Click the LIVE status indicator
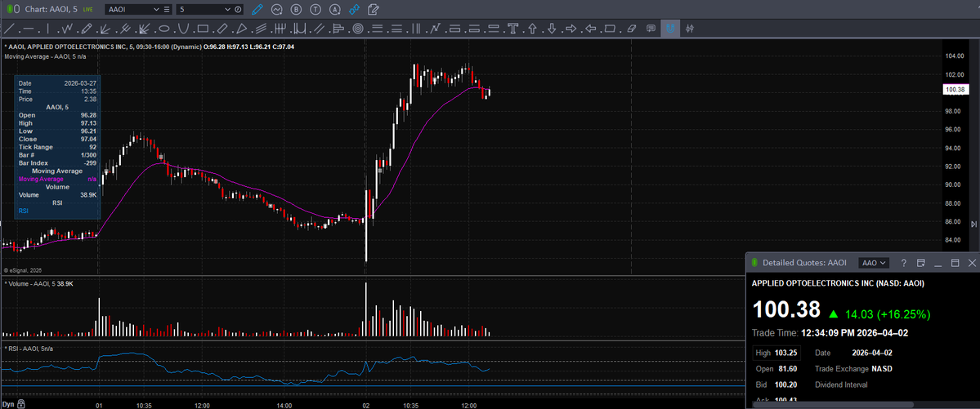This screenshot has width=980, height=409. (x=87, y=10)
